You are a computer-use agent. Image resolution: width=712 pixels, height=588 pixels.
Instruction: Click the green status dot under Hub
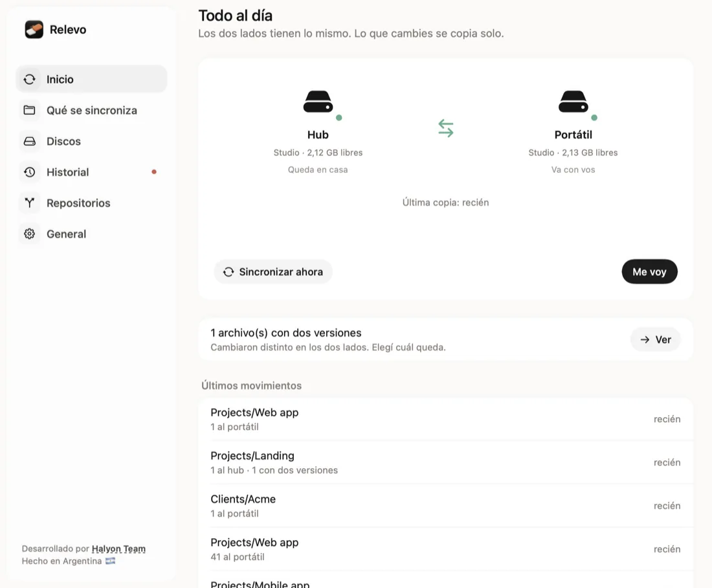pos(339,118)
